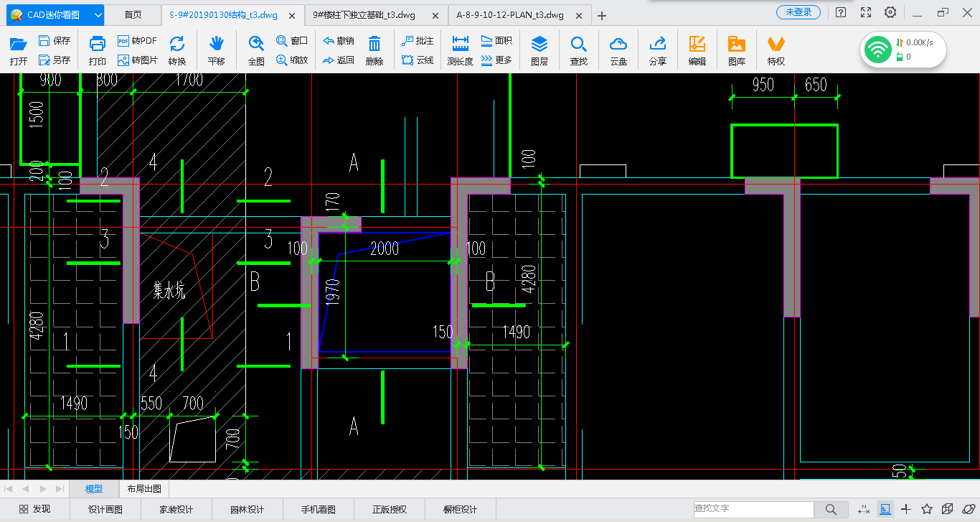Click the network speed wifi widget
Screen dimensions: 980x522
(903, 50)
